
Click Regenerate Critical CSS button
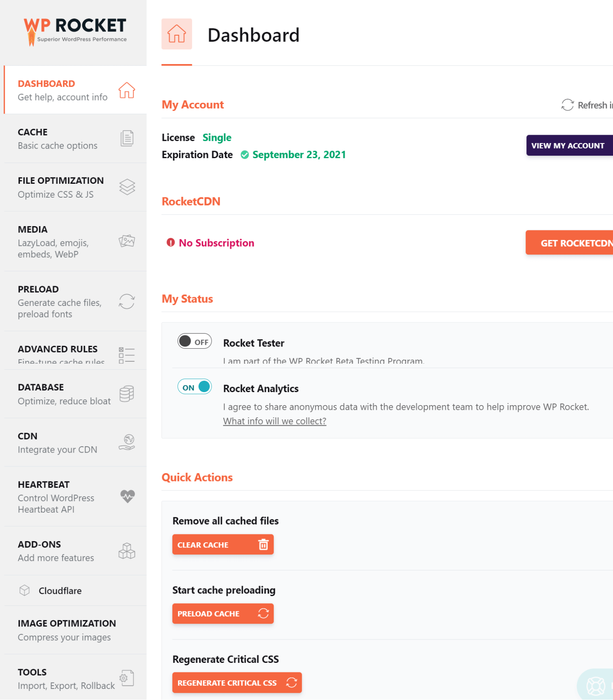(x=237, y=683)
